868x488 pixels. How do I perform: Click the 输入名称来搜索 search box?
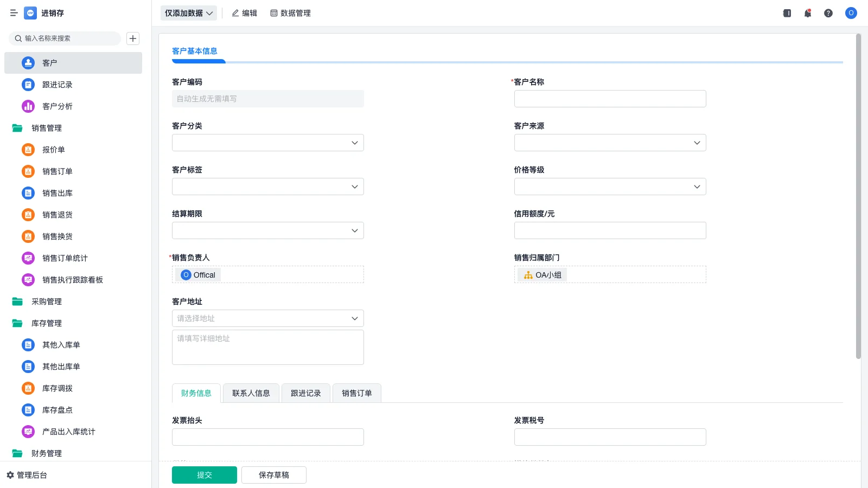tap(65, 38)
